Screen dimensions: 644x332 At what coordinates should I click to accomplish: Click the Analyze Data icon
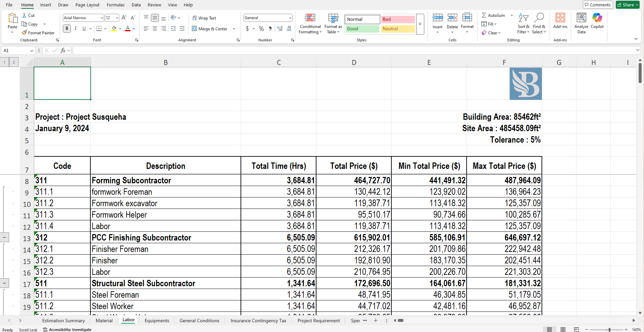point(581,17)
